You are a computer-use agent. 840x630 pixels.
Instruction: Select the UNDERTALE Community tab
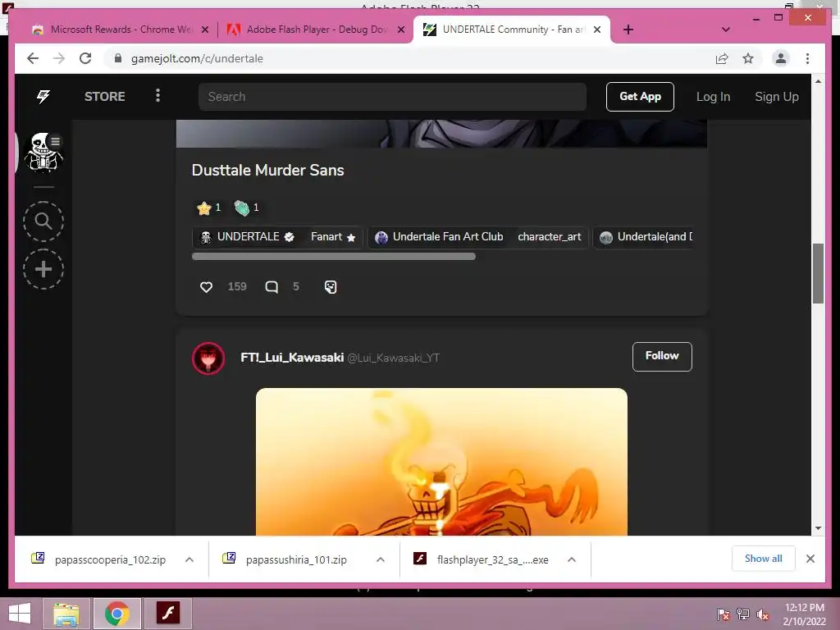click(512, 30)
